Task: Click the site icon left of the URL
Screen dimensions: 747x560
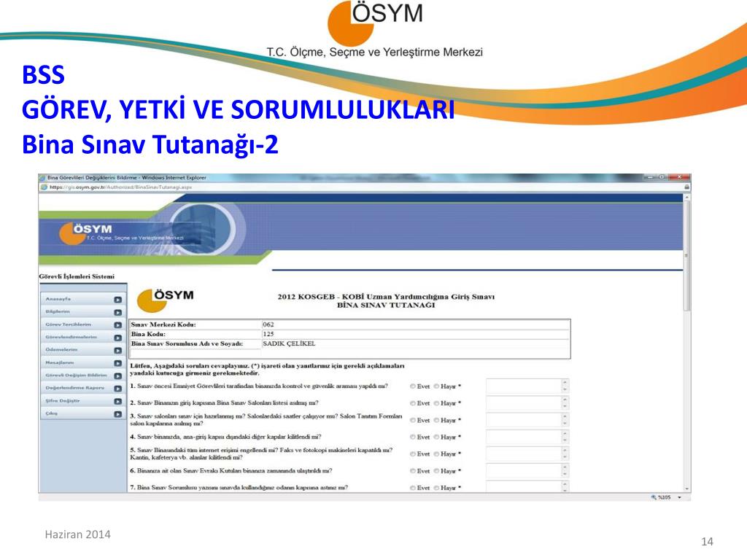Action: pyautogui.click(x=44, y=187)
